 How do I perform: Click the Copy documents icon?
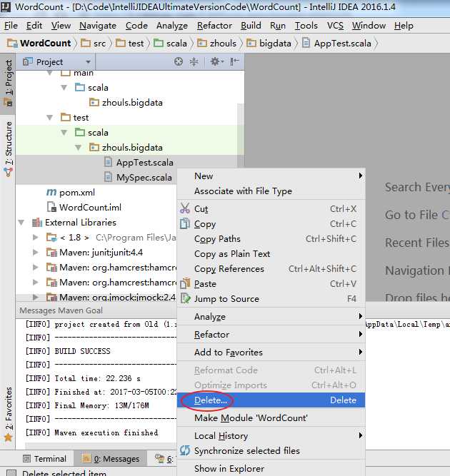coord(185,224)
